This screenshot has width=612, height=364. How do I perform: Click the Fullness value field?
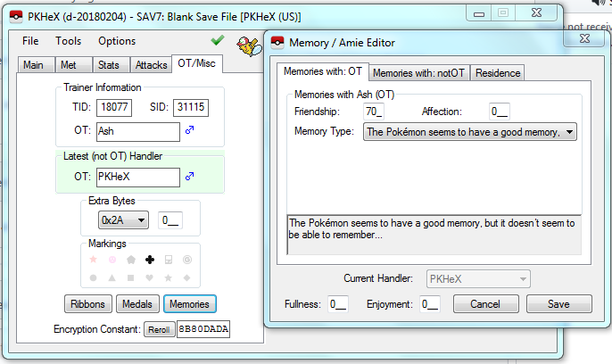[338, 304]
